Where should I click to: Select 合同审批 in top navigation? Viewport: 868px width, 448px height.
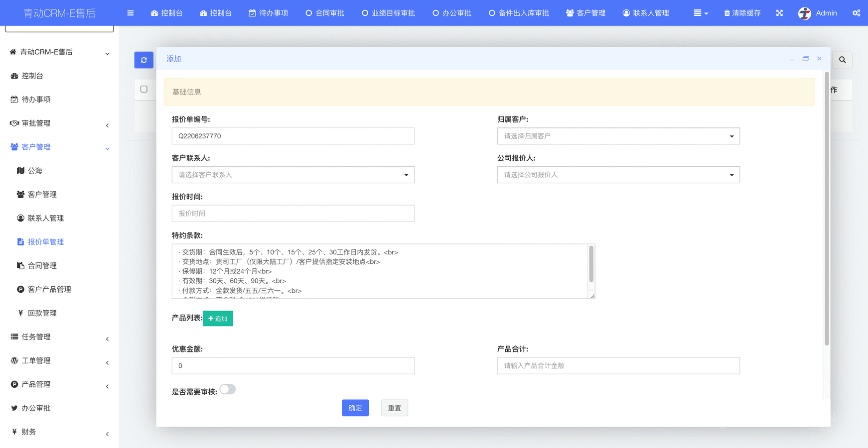pos(325,13)
